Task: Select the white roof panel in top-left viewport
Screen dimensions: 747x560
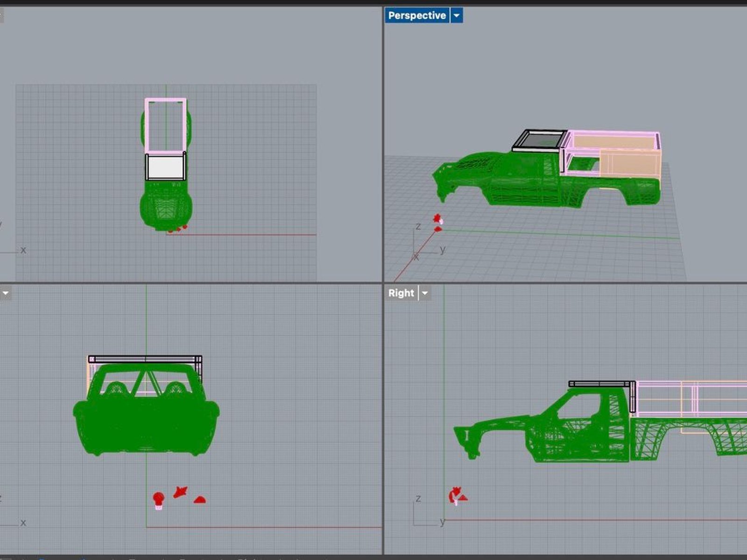Action: coord(165,167)
